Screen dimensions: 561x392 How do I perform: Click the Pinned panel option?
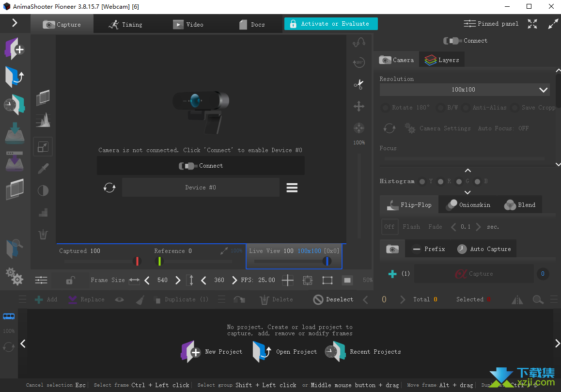click(491, 24)
